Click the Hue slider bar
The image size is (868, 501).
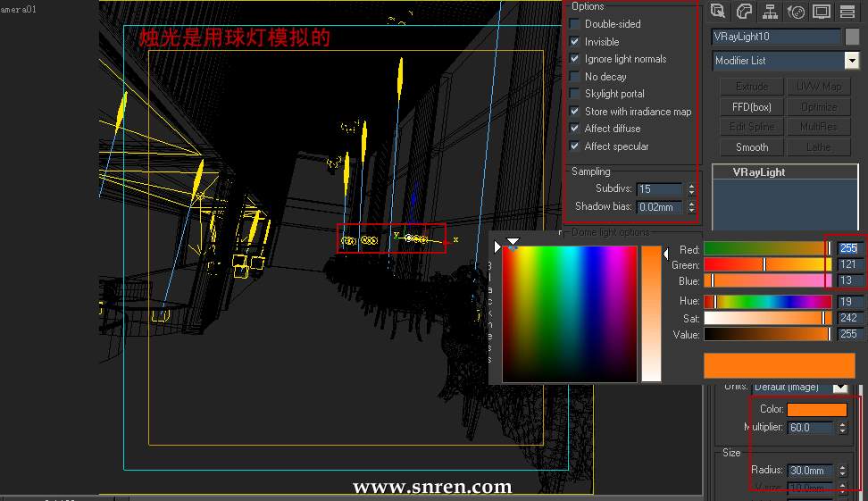click(x=768, y=302)
